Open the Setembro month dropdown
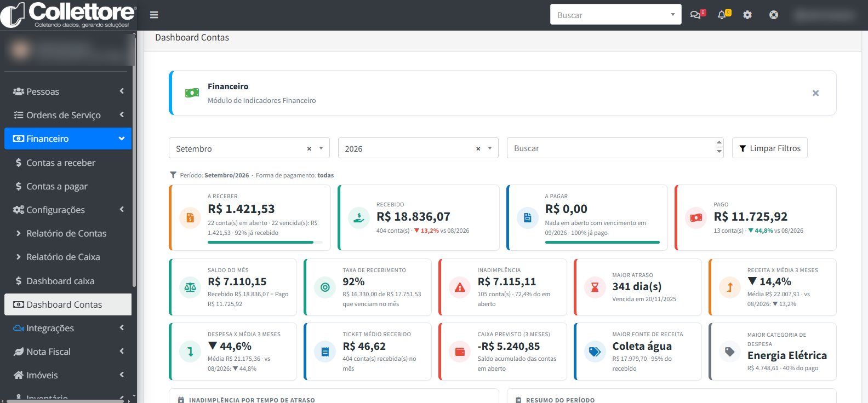Viewport: 868px width, 403px height. pos(249,148)
